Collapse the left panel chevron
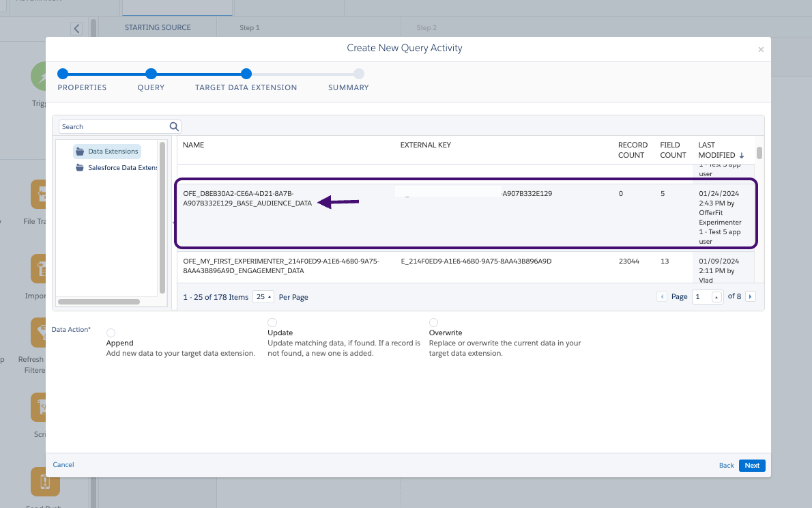The image size is (812, 508). 76,29
